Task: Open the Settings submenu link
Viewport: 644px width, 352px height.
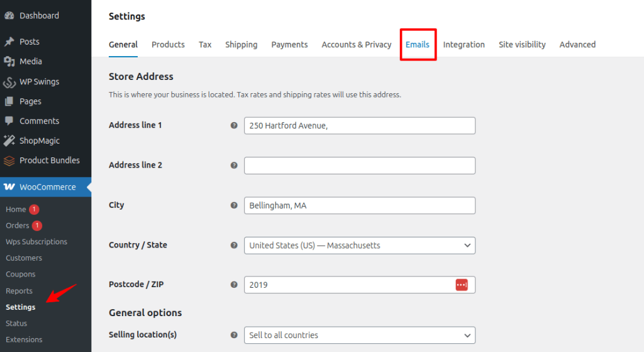Action: 21,307
